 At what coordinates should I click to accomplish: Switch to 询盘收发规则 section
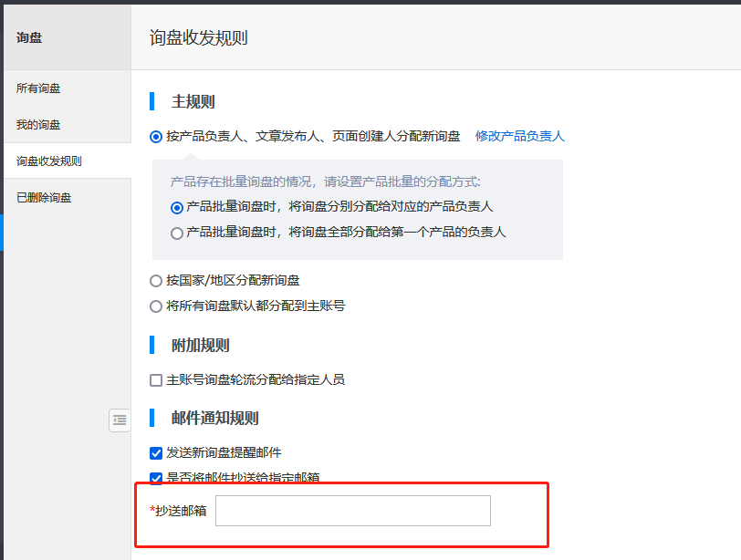click(x=48, y=160)
